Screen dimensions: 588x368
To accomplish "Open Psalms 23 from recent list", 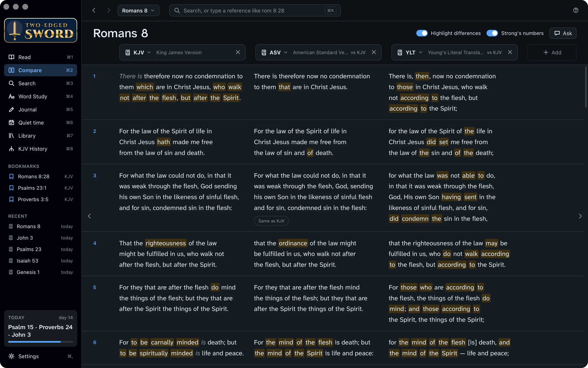I will coord(41,249).
